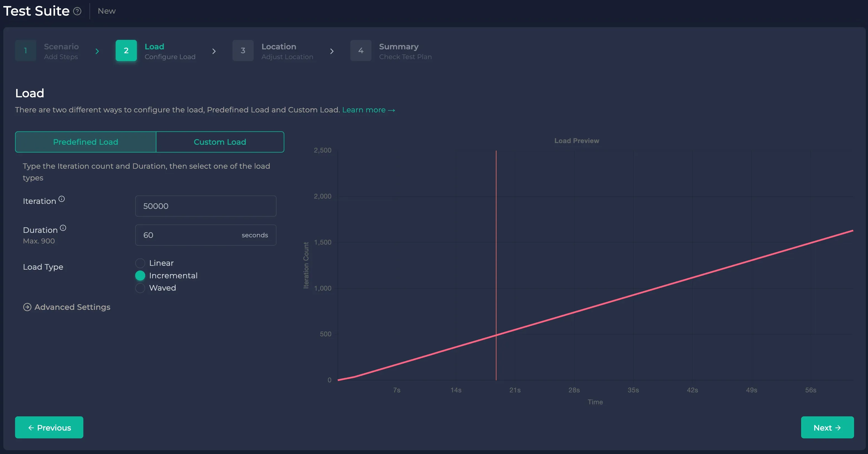Select the Linear load type

(x=140, y=263)
